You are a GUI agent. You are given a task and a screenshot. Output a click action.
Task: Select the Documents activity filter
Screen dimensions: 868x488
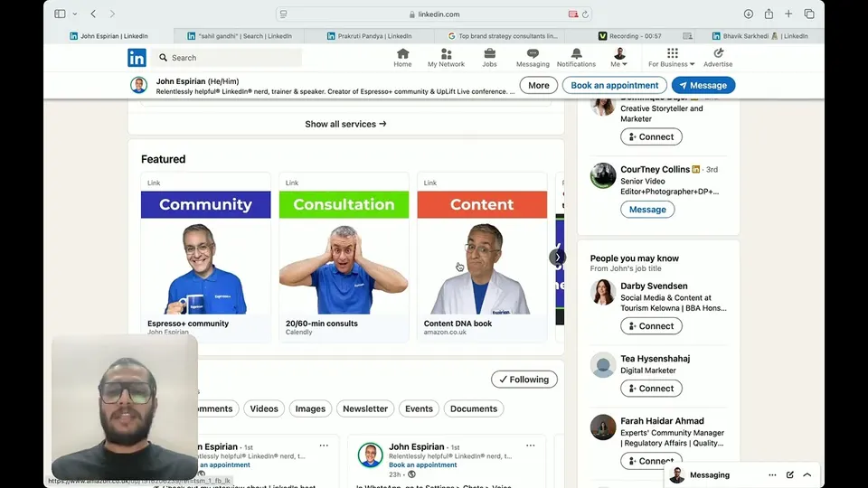474,408
